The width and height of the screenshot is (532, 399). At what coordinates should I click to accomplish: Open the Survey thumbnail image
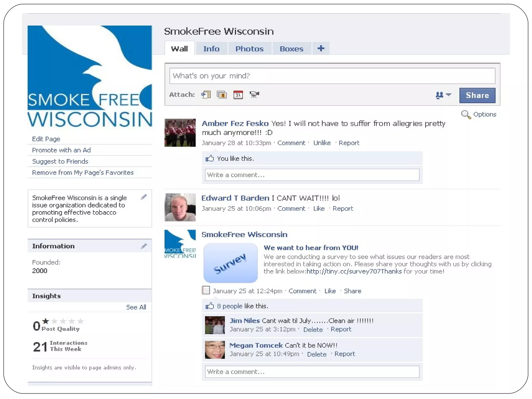click(x=230, y=263)
